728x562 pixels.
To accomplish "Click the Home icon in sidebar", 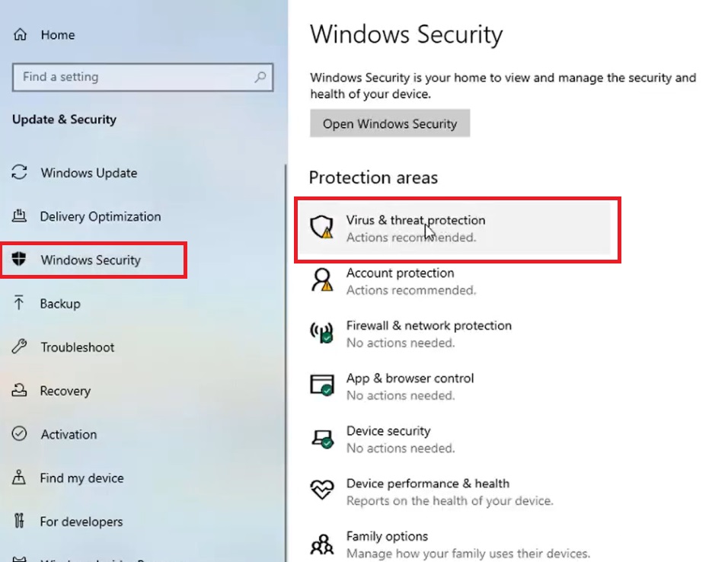I will click(x=21, y=35).
